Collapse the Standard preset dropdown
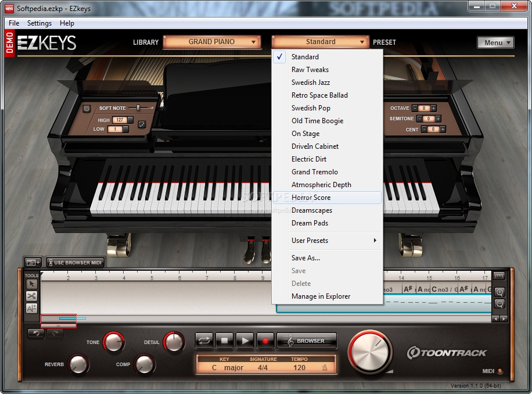The height and width of the screenshot is (394, 532). [x=320, y=42]
